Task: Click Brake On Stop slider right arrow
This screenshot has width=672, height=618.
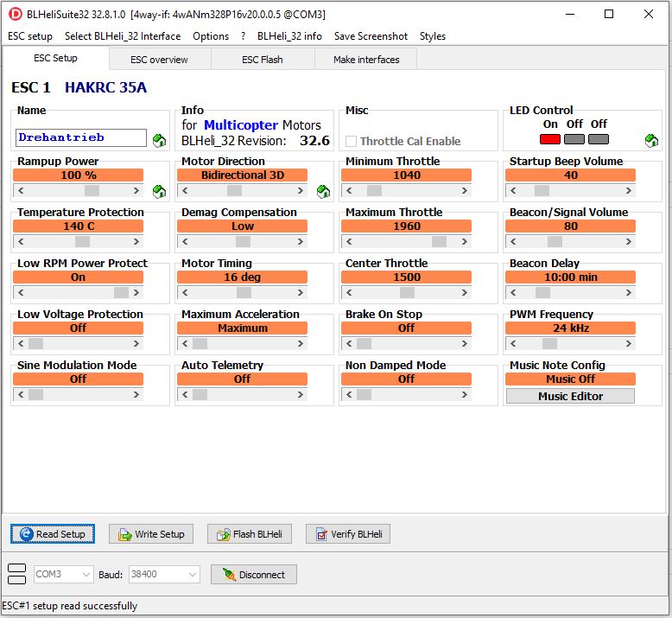Action: (465, 343)
